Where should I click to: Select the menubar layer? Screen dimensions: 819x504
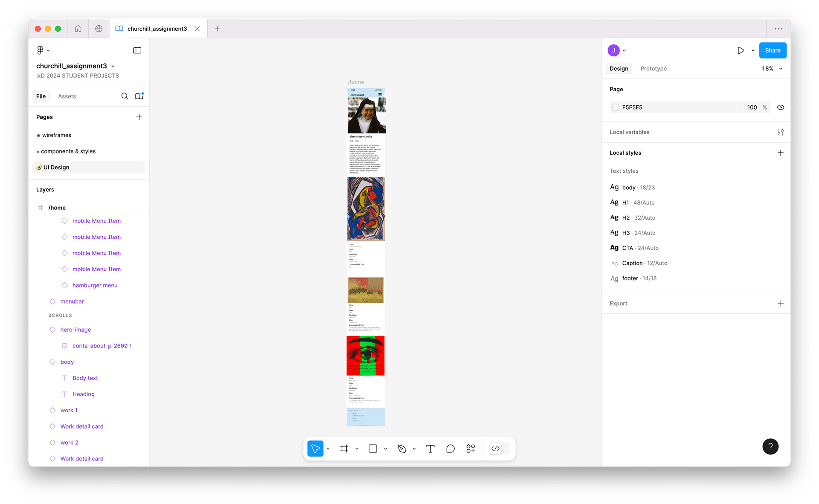point(72,301)
